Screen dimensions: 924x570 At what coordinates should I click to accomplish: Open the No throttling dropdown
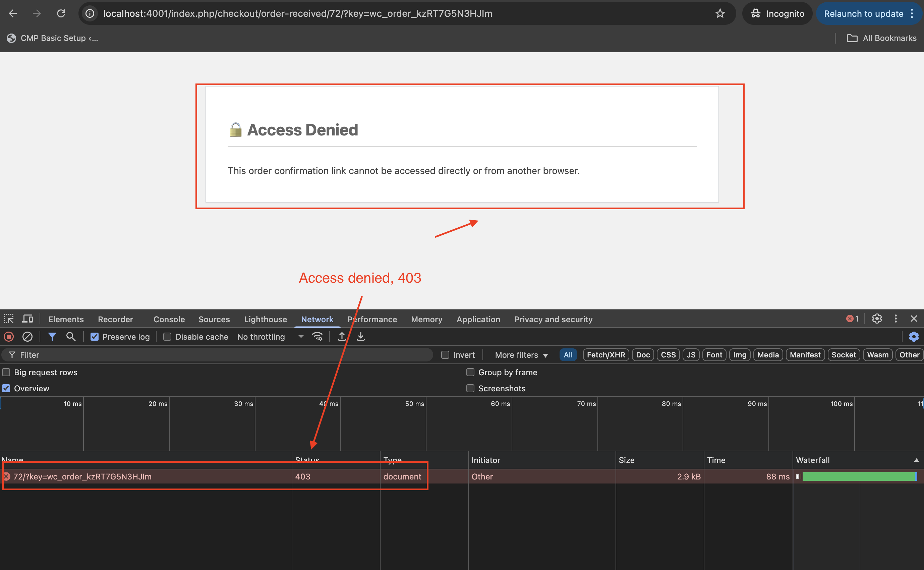point(269,337)
